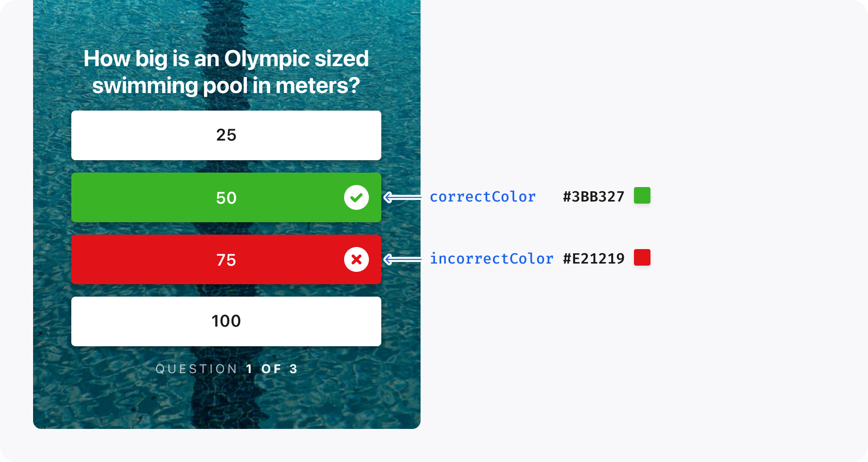Image resolution: width=868 pixels, height=462 pixels.
Task: Click the red #E21219 color swatch
Action: [642, 258]
